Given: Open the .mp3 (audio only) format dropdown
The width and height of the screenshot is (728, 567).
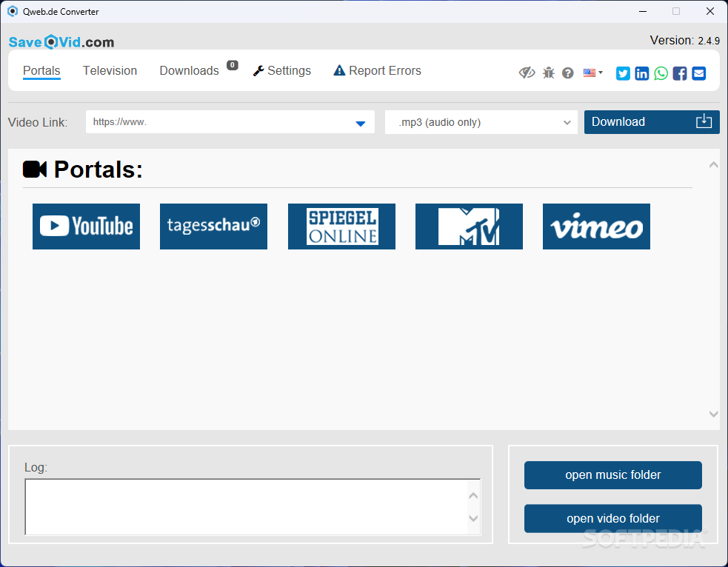Looking at the screenshot, I should coord(481,122).
